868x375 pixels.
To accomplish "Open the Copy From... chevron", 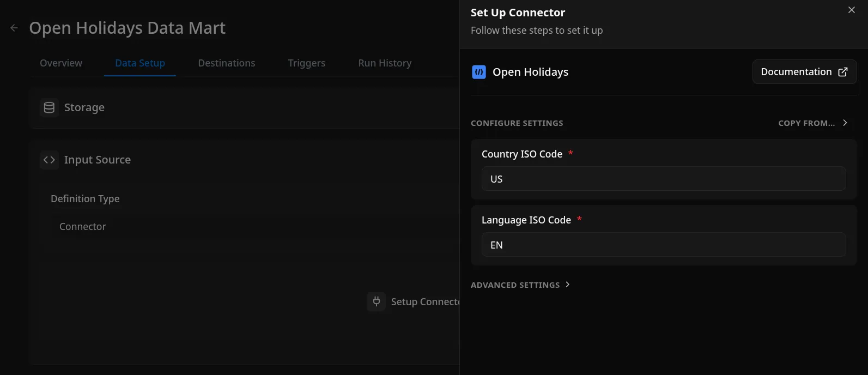I will pos(845,123).
